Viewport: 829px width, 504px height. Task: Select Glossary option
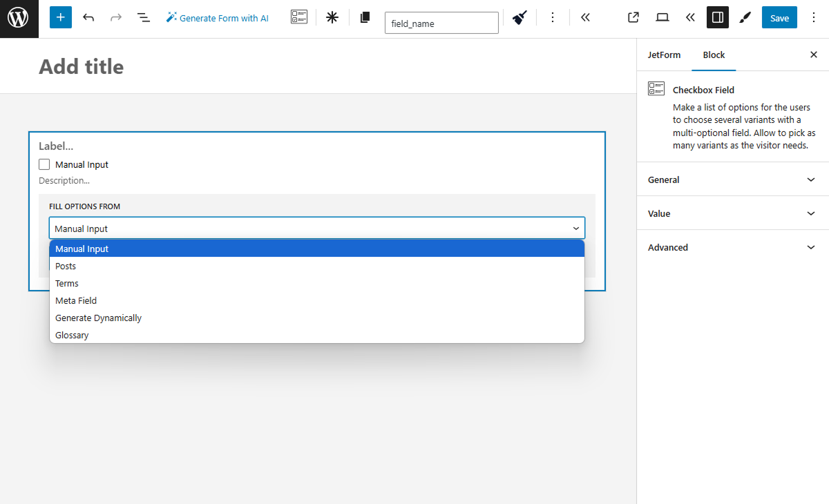pos(317,335)
